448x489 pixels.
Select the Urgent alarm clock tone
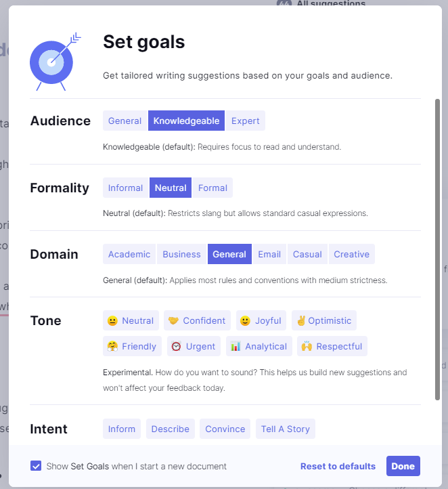[x=194, y=346]
